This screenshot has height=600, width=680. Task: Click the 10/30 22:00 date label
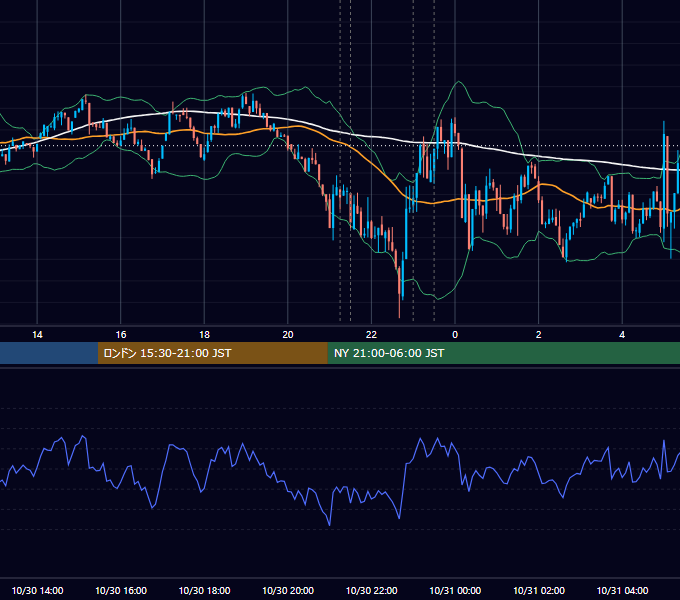click(x=371, y=590)
